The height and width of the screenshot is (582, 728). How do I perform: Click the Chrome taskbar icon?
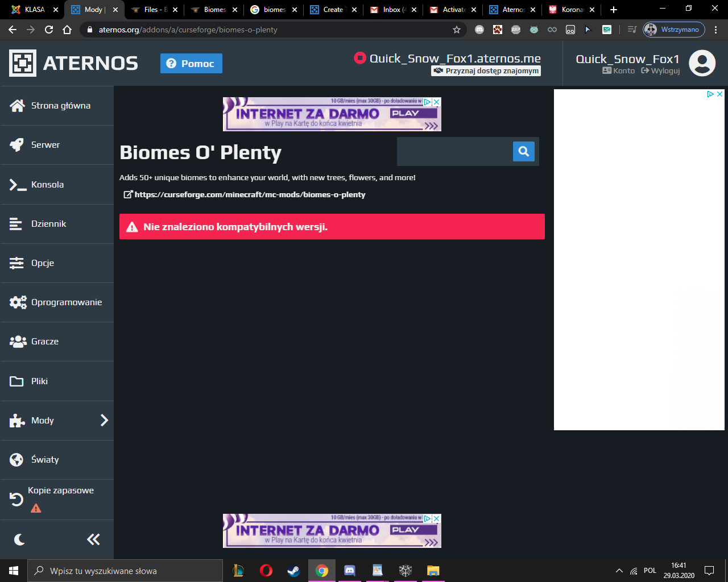321,571
